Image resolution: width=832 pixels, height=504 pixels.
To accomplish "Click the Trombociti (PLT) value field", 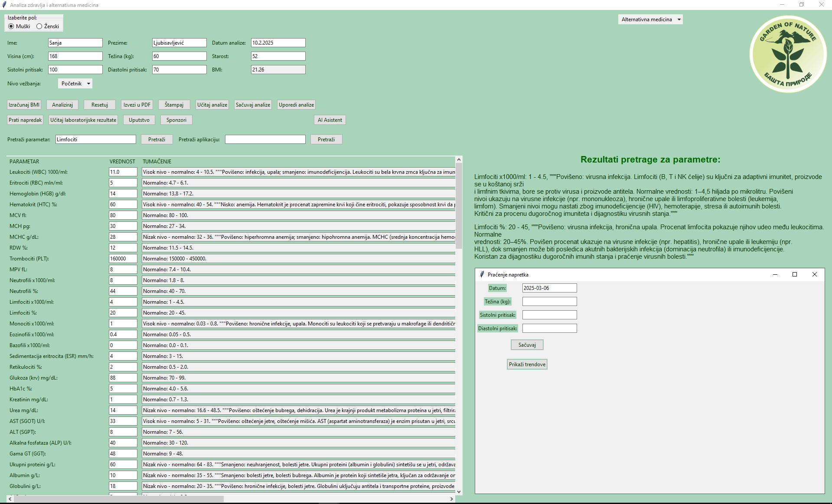I will click(x=123, y=259).
